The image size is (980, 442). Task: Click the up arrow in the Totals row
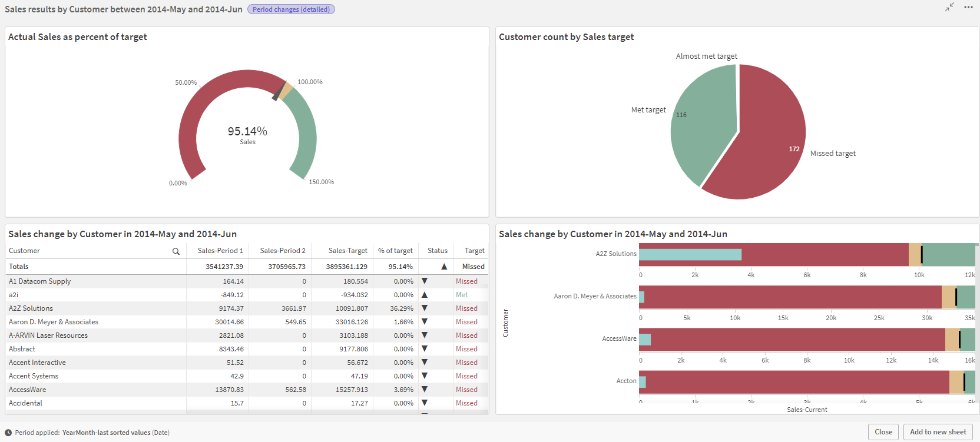pos(444,267)
